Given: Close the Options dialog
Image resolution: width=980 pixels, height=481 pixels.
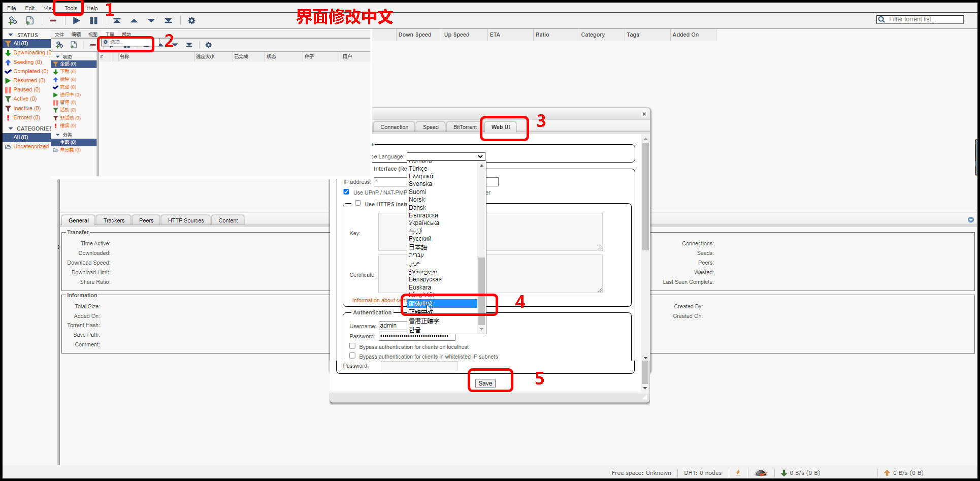Looking at the screenshot, I should (644, 114).
